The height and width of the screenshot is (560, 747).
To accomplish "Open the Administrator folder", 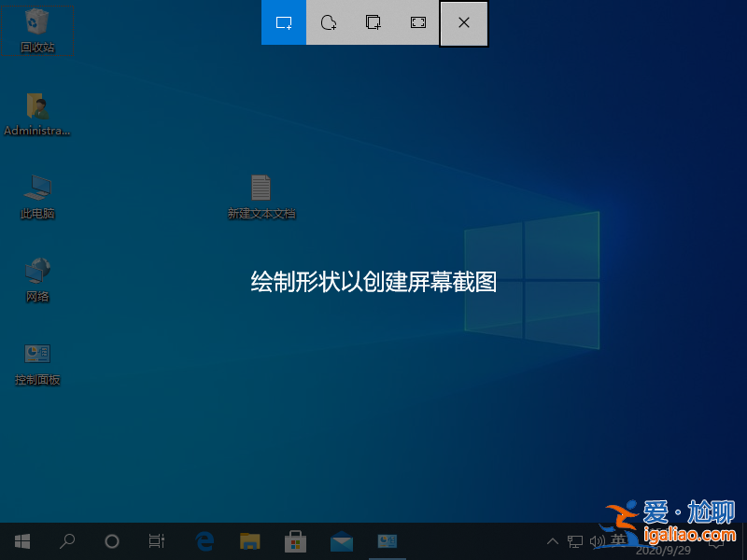I will coord(37,107).
